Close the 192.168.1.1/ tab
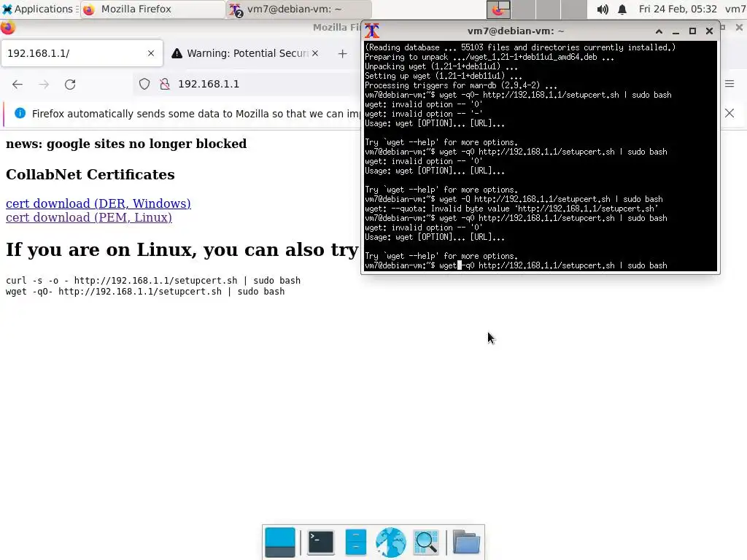The image size is (747, 560). point(151,53)
